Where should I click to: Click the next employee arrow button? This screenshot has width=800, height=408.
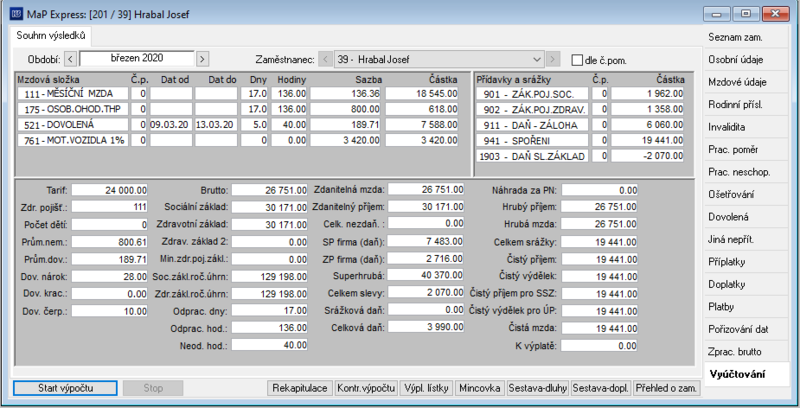click(553, 59)
